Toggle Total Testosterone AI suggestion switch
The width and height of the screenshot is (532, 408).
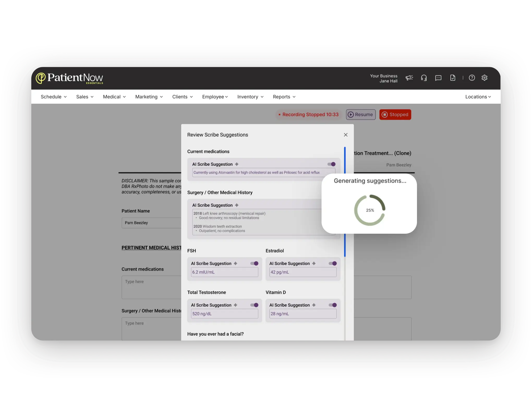click(254, 305)
